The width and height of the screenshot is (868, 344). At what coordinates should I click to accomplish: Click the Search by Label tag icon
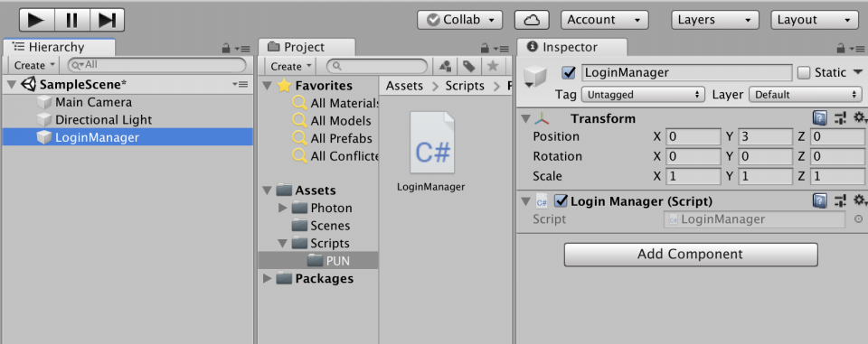pos(469,67)
